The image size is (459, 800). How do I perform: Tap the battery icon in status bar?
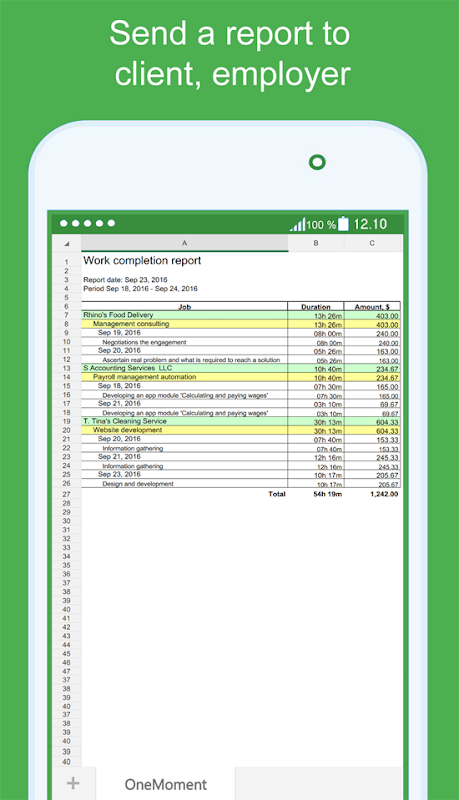coord(343,224)
